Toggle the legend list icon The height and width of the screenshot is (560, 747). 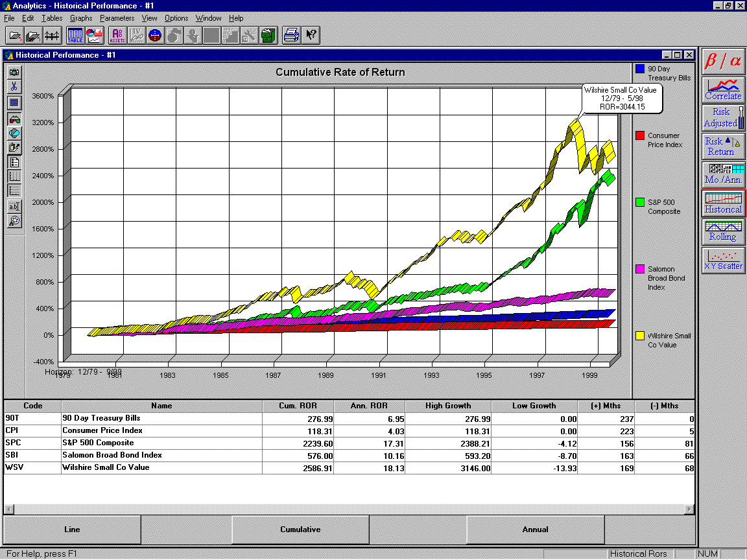[x=14, y=163]
